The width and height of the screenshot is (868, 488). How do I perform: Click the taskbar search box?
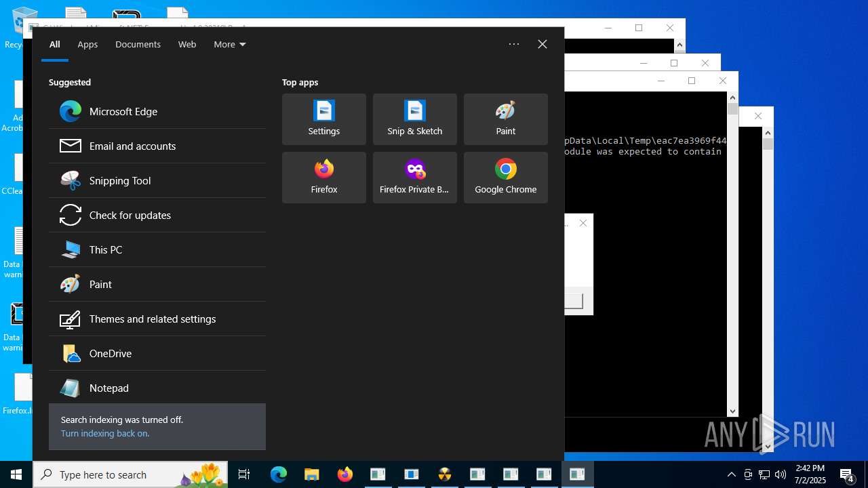(131, 474)
